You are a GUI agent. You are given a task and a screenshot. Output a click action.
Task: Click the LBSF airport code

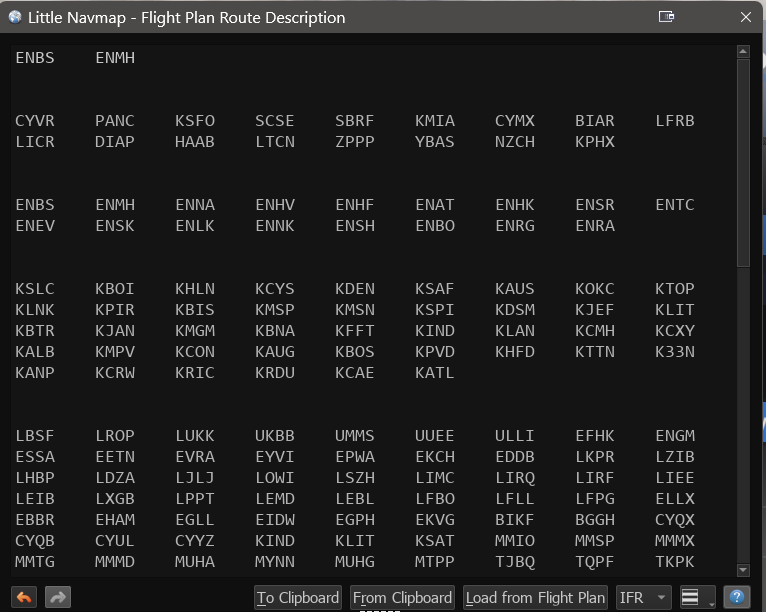click(x=35, y=436)
